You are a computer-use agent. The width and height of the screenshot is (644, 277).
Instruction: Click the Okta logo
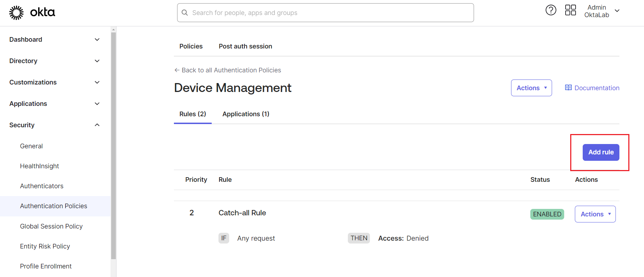(32, 12)
